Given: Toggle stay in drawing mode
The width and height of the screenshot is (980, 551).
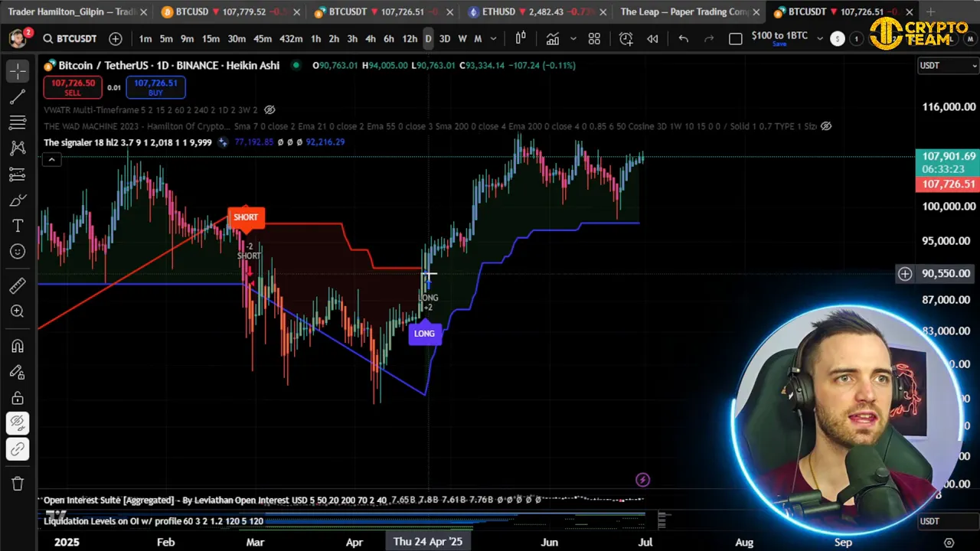Looking at the screenshot, I should coord(18,372).
